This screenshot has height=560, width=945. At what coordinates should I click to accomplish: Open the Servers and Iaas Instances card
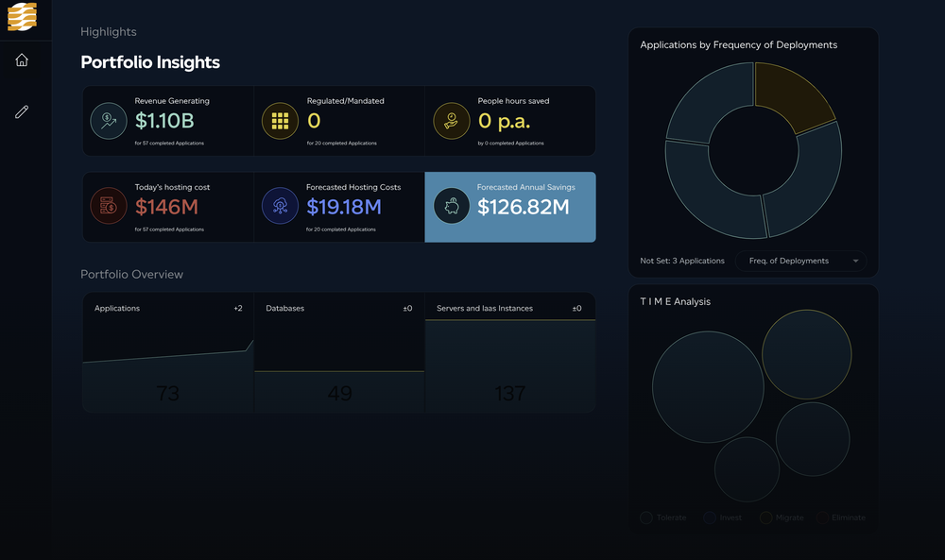pyautogui.click(x=510, y=352)
